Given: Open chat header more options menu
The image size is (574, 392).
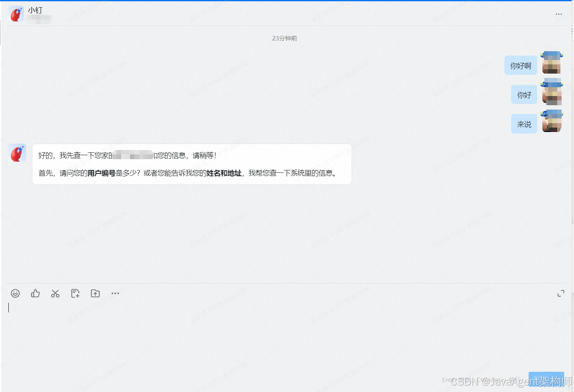Looking at the screenshot, I should tap(559, 14).
